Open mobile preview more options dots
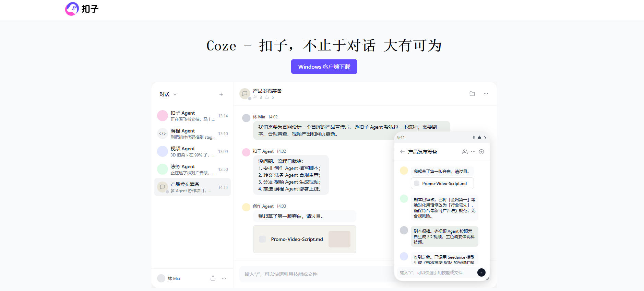 [473, 152]
